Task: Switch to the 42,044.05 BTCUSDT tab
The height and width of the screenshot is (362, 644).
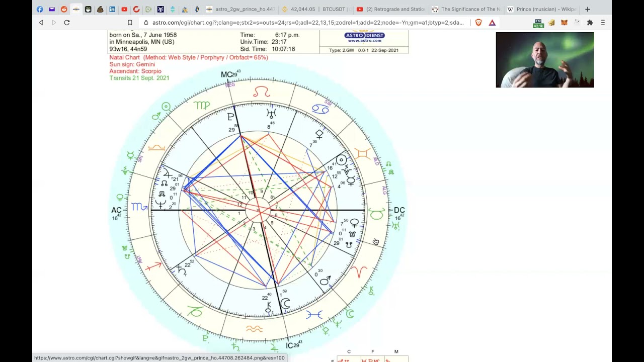Action: (316, 9)
